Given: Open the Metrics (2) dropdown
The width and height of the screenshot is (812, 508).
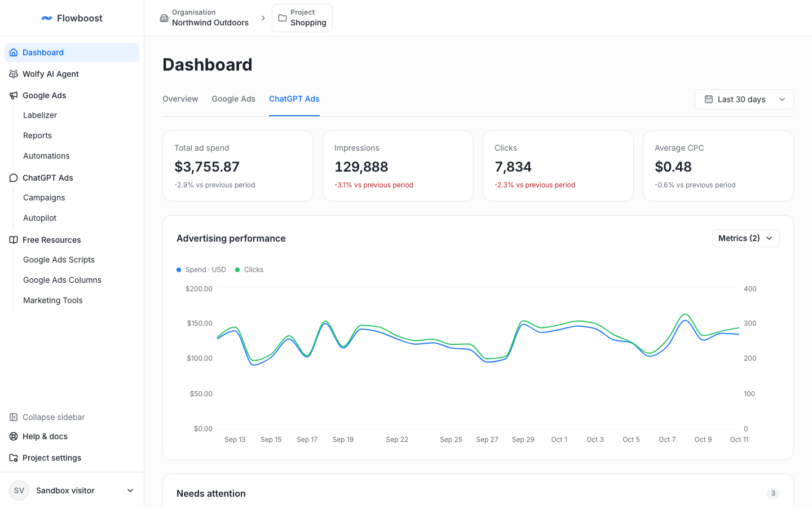Looking at the screenshot, I should [x=746, y=238].
